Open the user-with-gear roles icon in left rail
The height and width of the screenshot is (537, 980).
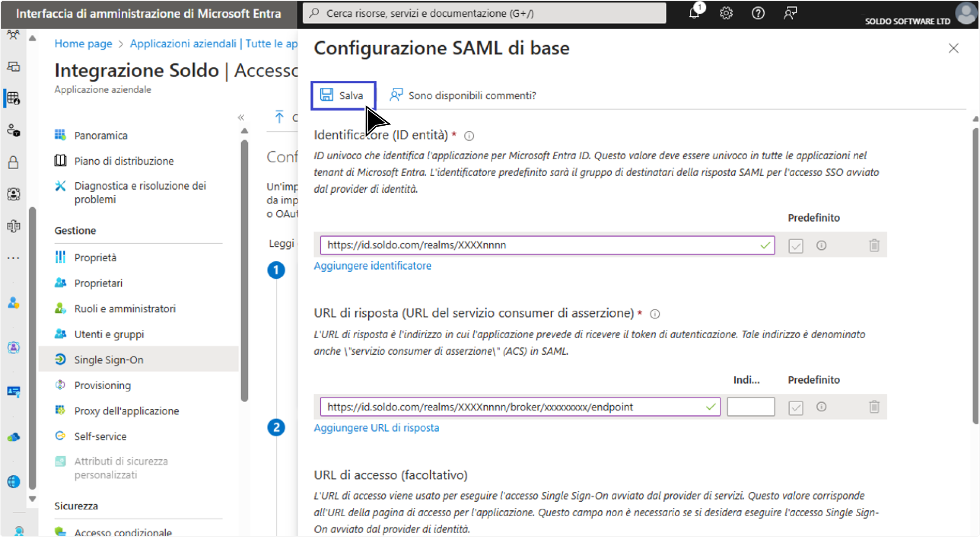[x=13, y=131]
